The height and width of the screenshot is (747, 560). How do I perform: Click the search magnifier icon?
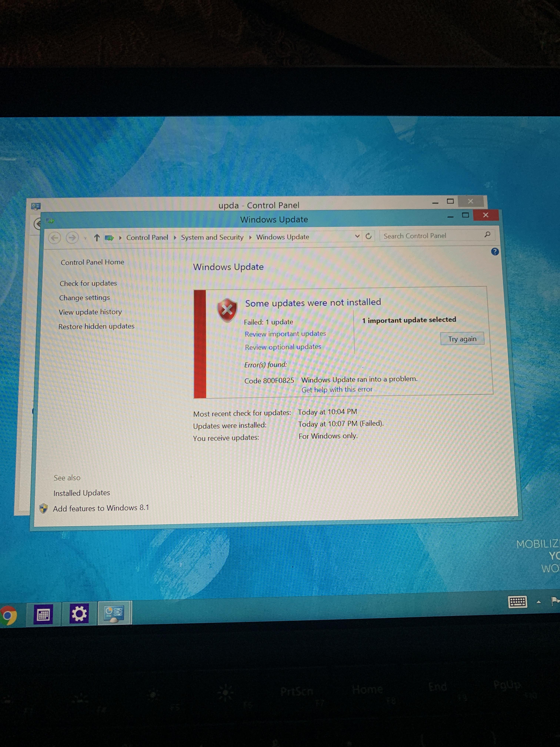[x=487, y=235]
